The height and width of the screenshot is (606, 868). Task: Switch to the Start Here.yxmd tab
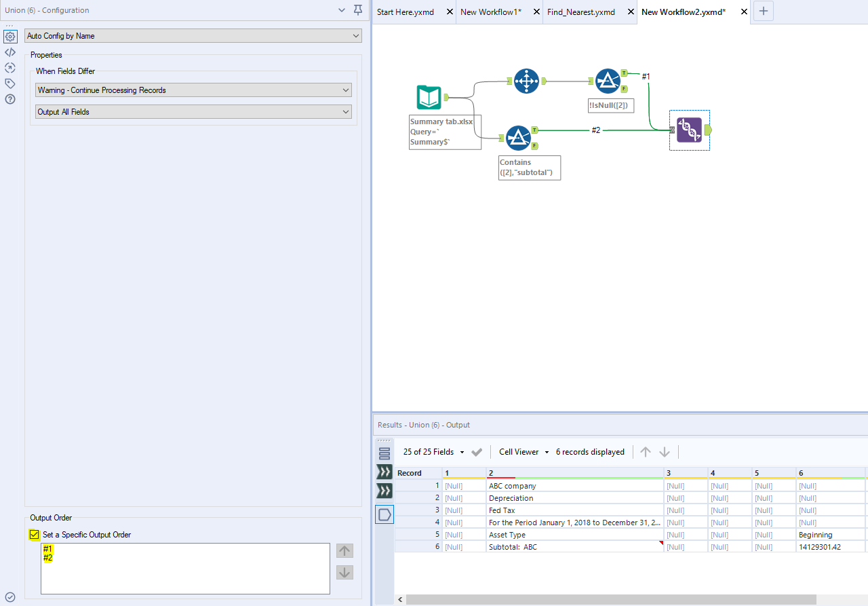point(405,12)
